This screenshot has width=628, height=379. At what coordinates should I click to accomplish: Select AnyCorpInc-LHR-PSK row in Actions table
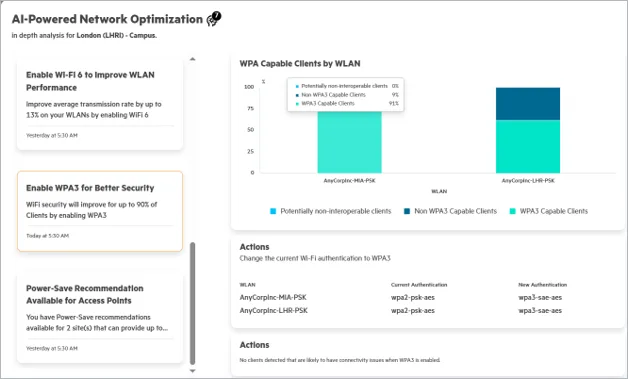point(427,310)
